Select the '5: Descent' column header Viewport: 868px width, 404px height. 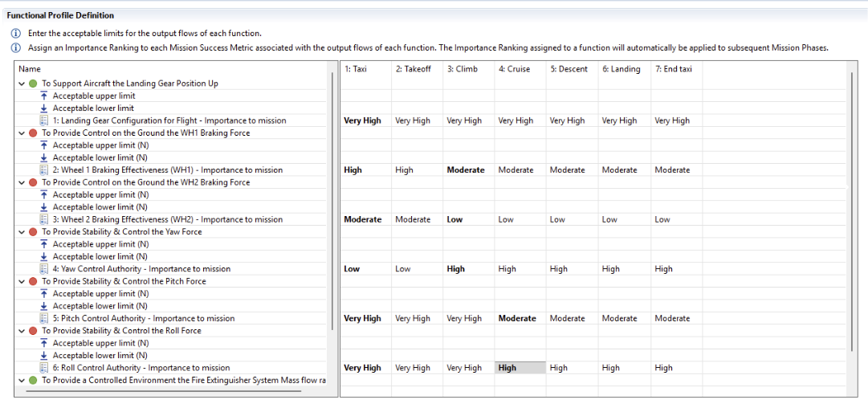[x=571, y=69]
